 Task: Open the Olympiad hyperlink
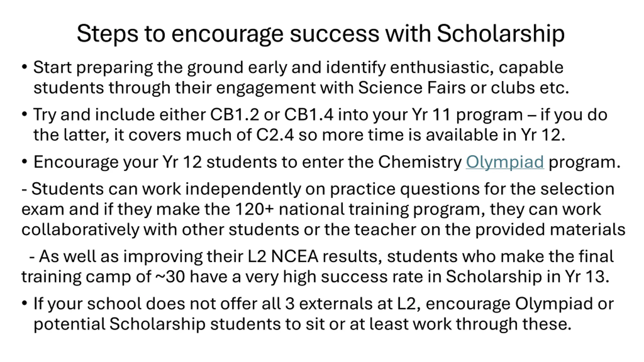coord(505,162)
